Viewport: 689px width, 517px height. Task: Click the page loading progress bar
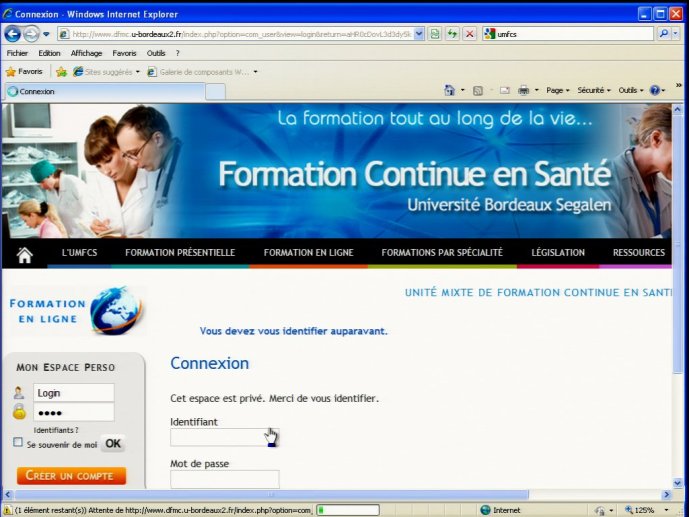point(348,510)
